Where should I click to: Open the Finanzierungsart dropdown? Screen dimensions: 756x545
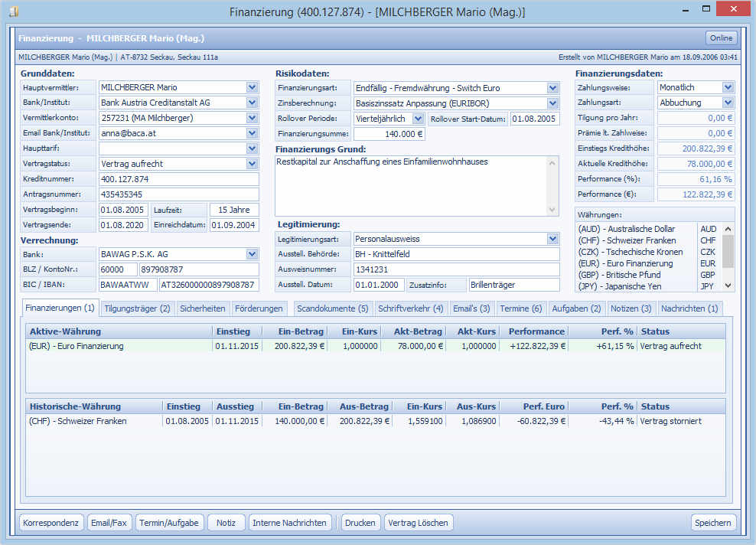coord(553,88)
